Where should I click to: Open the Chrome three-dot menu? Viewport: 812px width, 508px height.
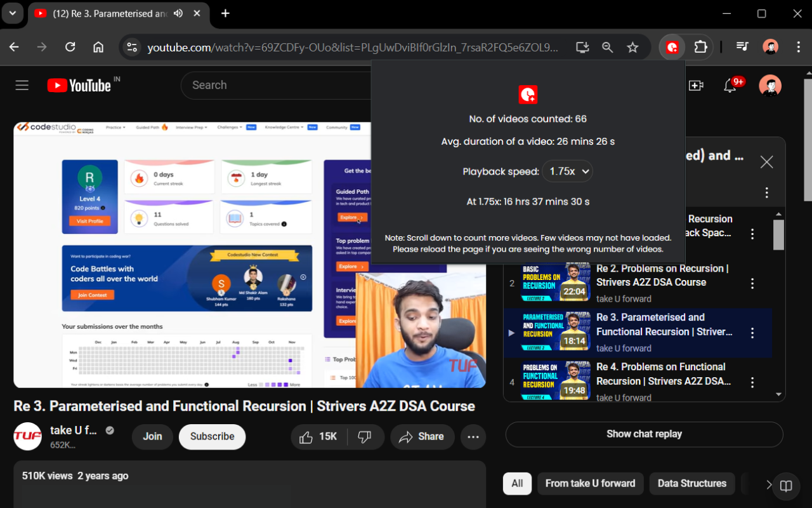798,47
